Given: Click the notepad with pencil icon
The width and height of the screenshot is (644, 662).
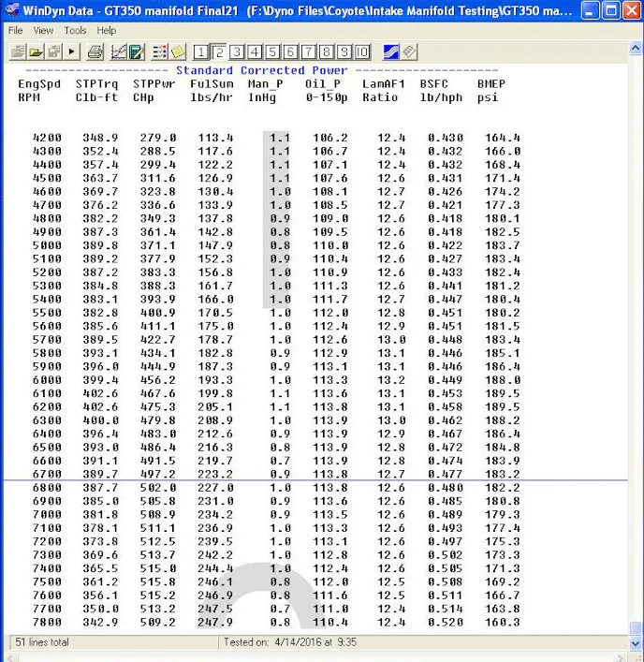Looking at the screenshot, I should pyautogui.click(x=136, y=51).
